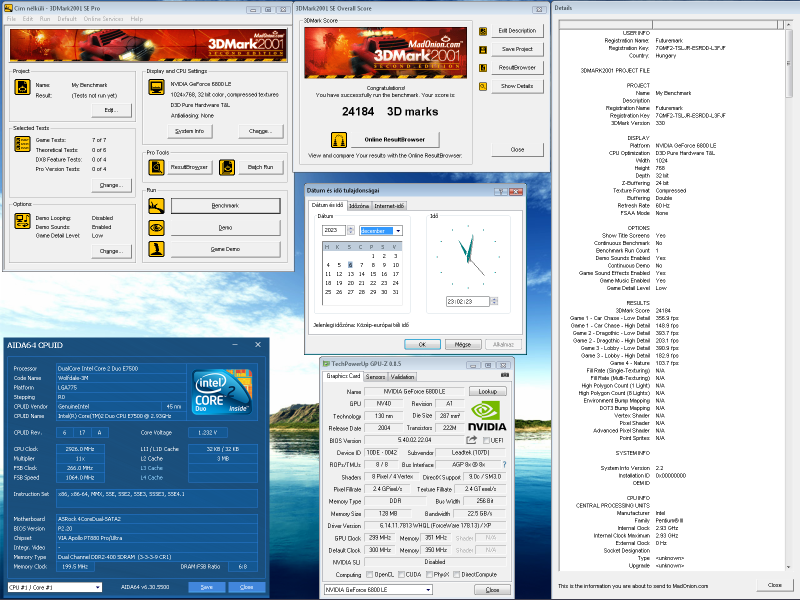The height and width of the screenshot is (600, 800).
Task: Click the monitor icon in Display and CPU Settings
Action: pyautogui.click(x=156, y=87)
